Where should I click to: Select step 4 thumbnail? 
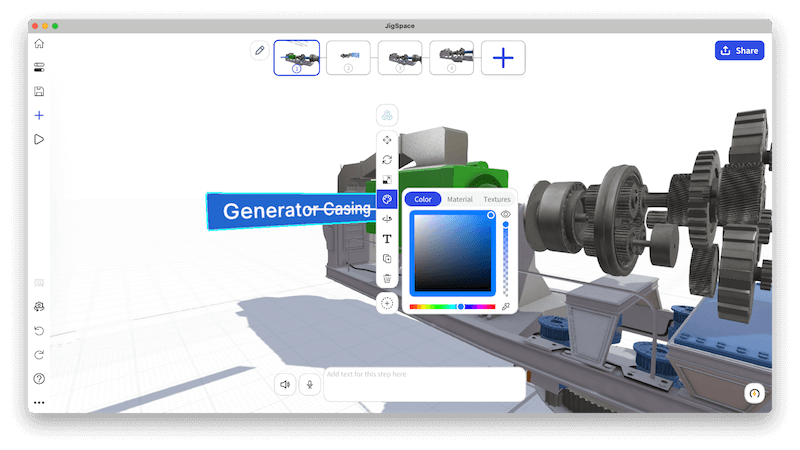[x=452, y=58]
